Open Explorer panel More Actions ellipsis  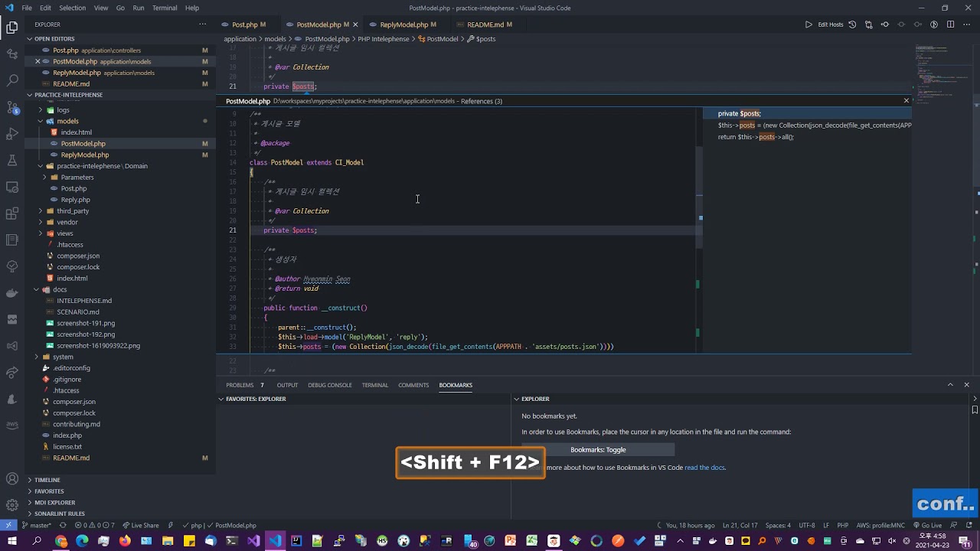pyautogui.click(x=203, y=24)
